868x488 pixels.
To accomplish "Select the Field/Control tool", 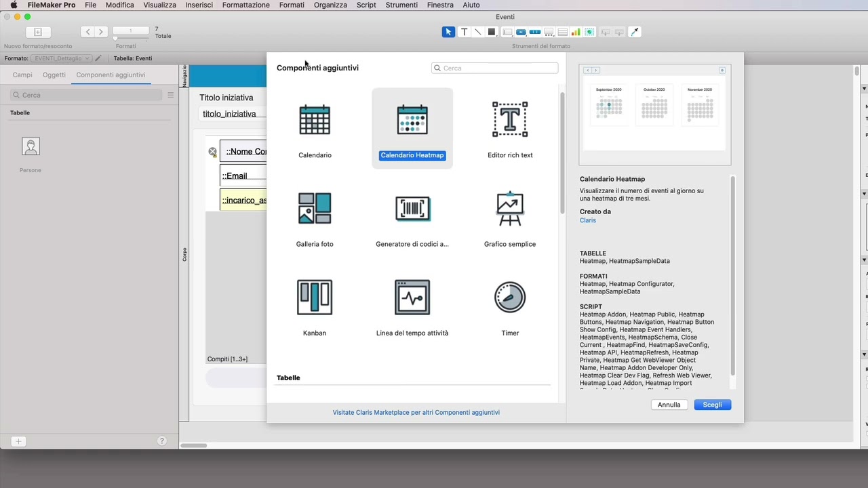I will tap(507, 32).
